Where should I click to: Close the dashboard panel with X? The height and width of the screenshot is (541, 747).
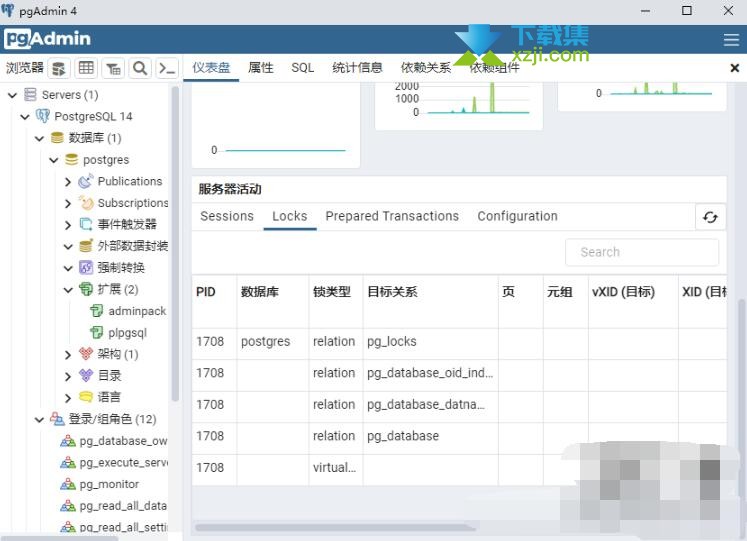click(x=735, y=68)
